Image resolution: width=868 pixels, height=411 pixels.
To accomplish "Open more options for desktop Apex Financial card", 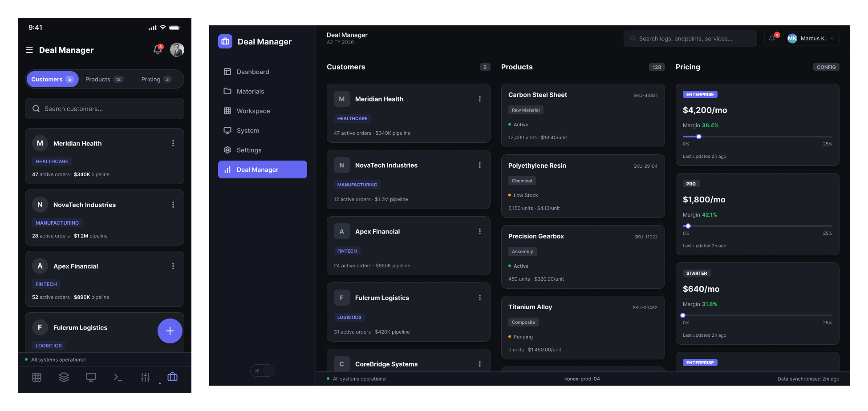I will 480,231.
